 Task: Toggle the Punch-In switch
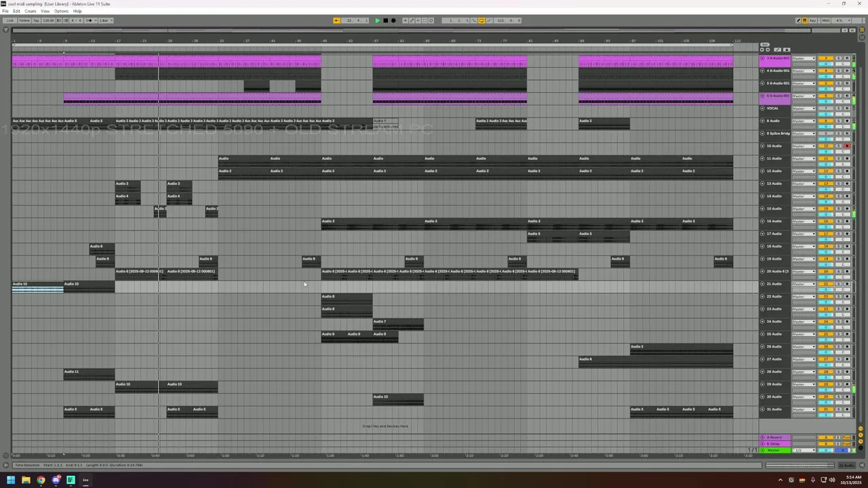[x=474, y=20]
